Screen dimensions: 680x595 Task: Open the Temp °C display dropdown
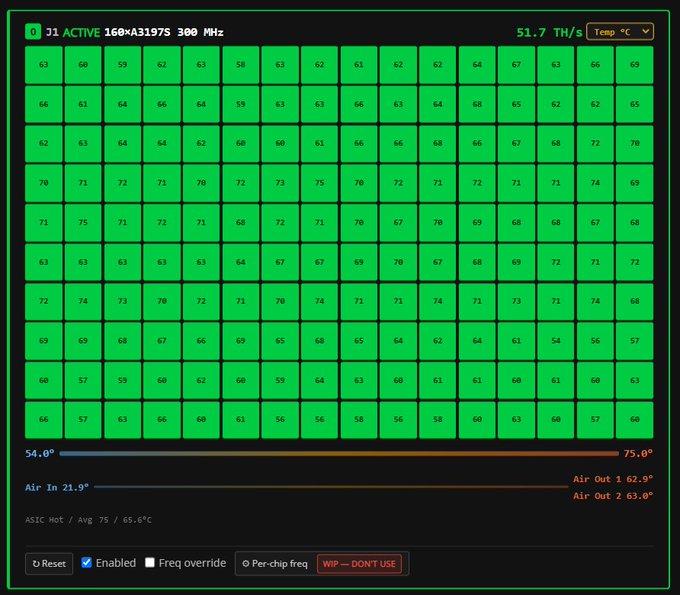pyautogui.click(x=620, y=32)
